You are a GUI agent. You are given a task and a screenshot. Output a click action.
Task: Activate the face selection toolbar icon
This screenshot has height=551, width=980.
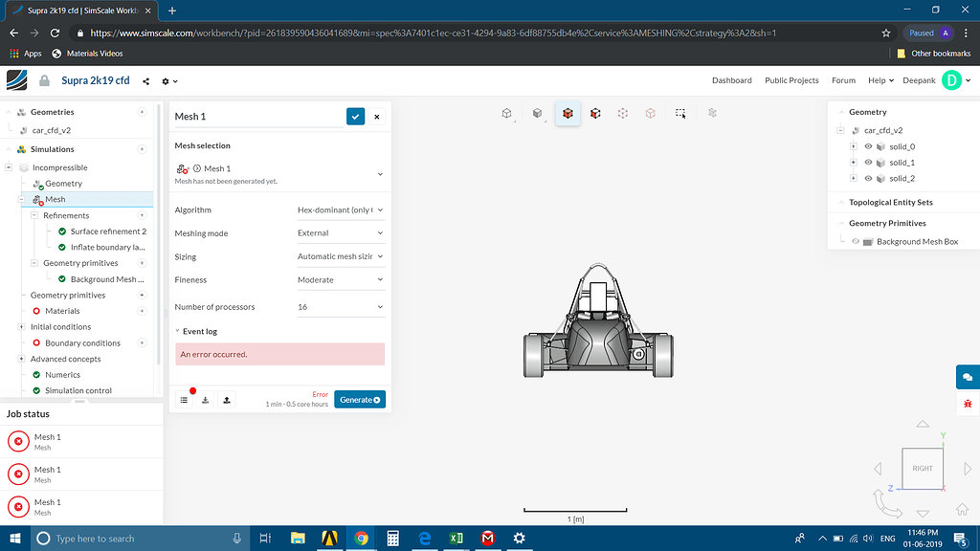coord(595,113)
